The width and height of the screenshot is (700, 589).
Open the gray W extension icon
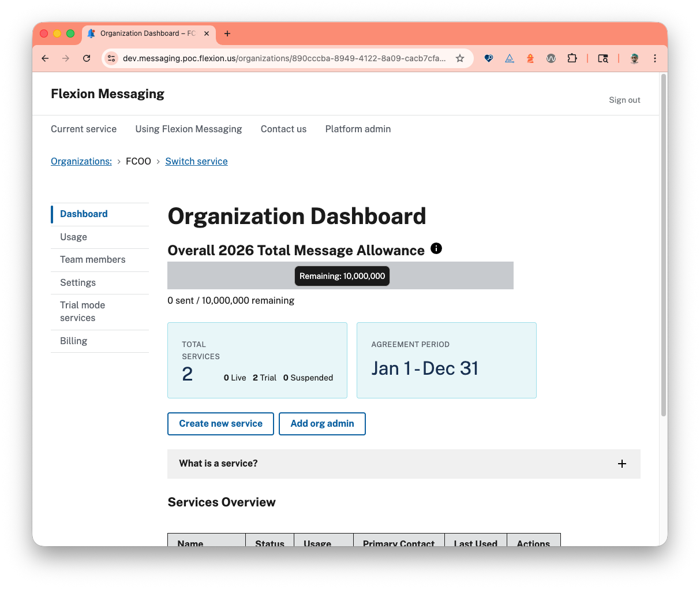click(551, 58)
